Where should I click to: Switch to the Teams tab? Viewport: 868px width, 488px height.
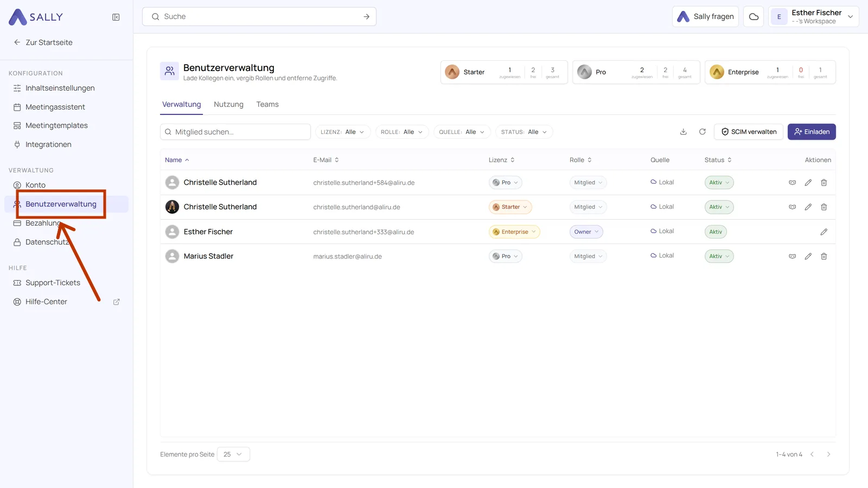pos(267,105)
